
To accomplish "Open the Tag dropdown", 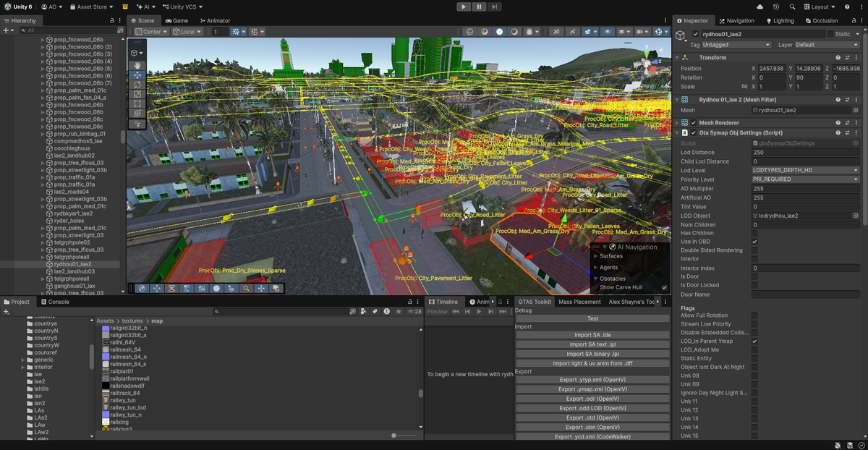I will (x=737, y=45).
